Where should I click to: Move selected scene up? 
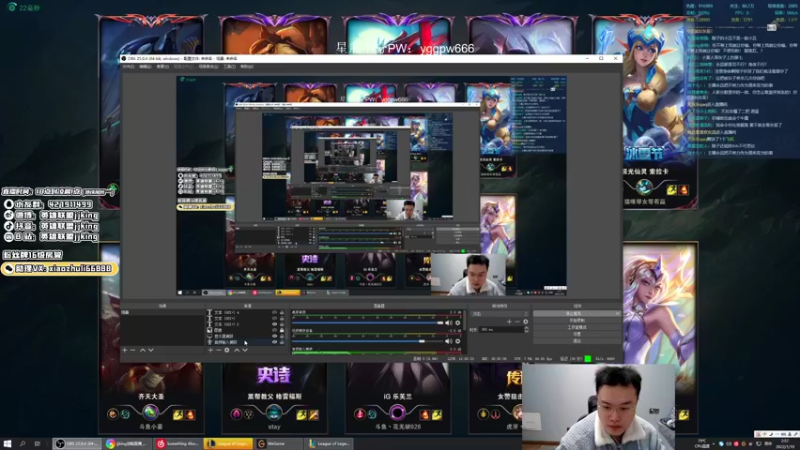(x=142, y=350)
